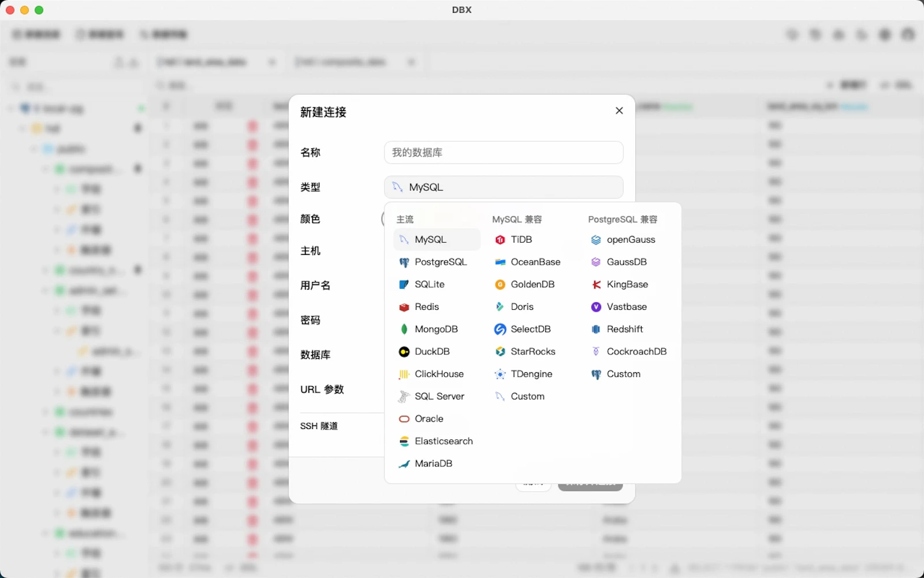Click the 类型 label
This screenshot has height=578, width=924.
[x=310, y=187]
